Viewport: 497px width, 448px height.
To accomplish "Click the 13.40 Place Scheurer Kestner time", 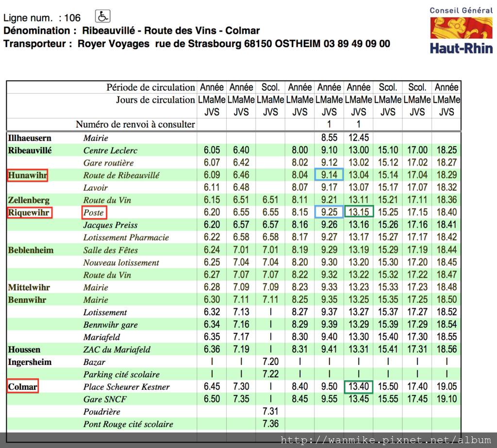I will click(x=359, y=387).
